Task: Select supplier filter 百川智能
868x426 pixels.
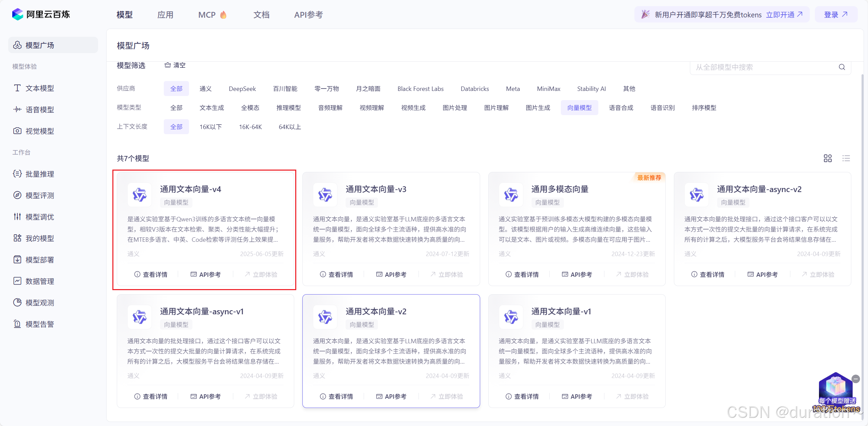Action: coord(285,89)
